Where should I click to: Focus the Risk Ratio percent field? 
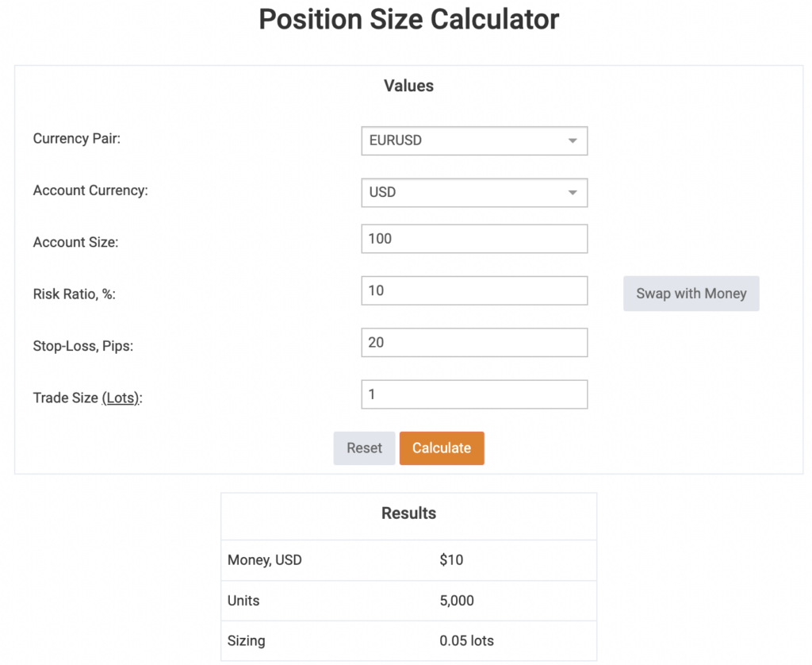[473, 290]
